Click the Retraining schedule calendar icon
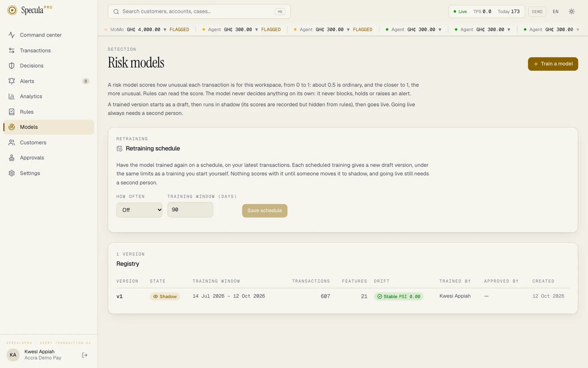588x368 pixels. click(x=119, y=149)
